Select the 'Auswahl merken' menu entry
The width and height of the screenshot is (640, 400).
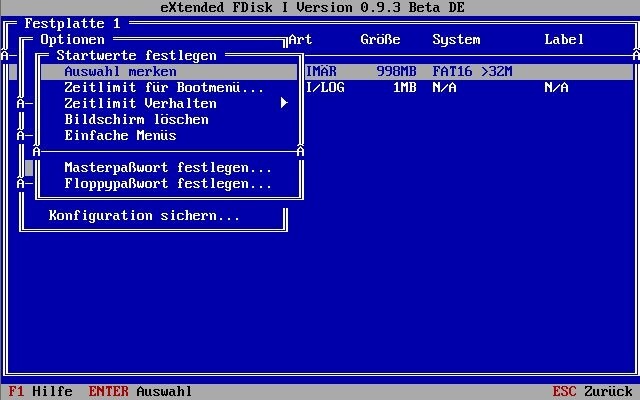169,72
